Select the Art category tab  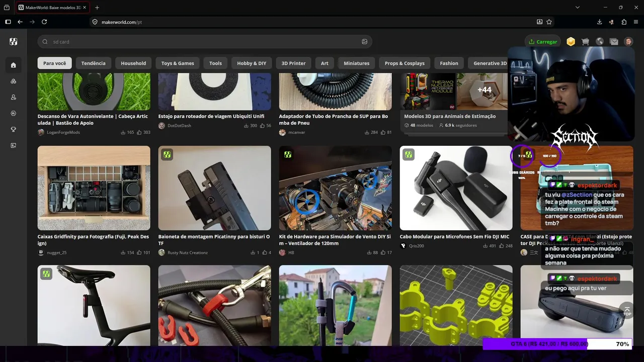[x=325, y=63]
